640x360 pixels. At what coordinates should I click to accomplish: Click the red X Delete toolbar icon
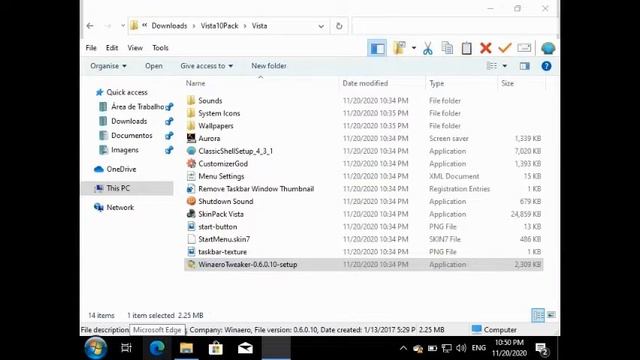point(486,48)
